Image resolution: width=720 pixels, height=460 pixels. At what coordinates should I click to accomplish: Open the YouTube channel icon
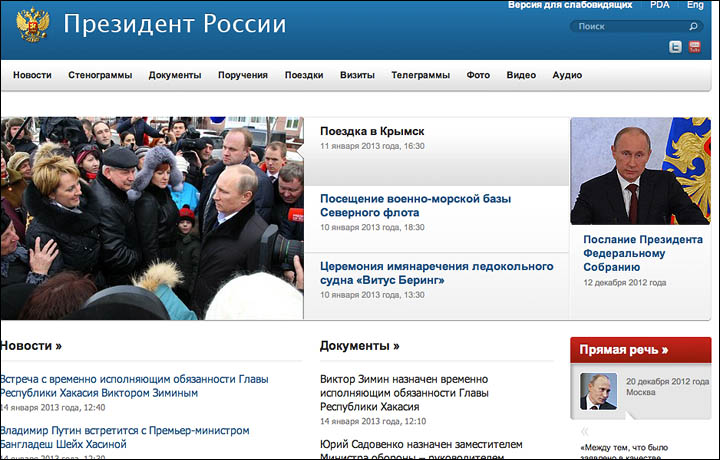point(695,47)
